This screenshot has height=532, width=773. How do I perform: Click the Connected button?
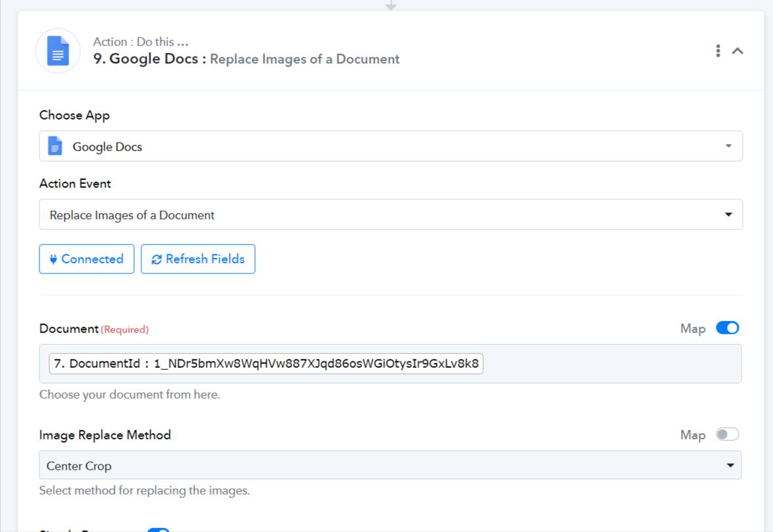tap(87, 259)
